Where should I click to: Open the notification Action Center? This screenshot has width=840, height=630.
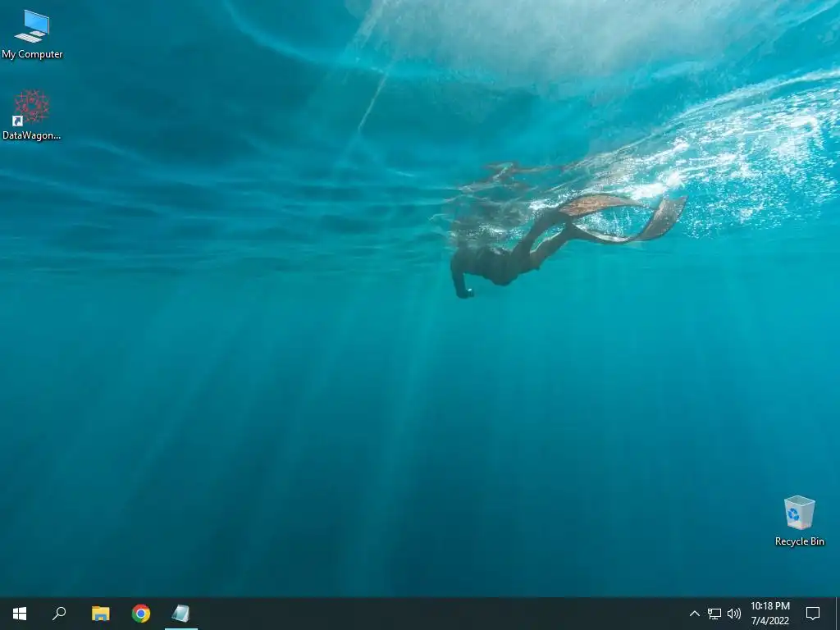click(813, 614)
